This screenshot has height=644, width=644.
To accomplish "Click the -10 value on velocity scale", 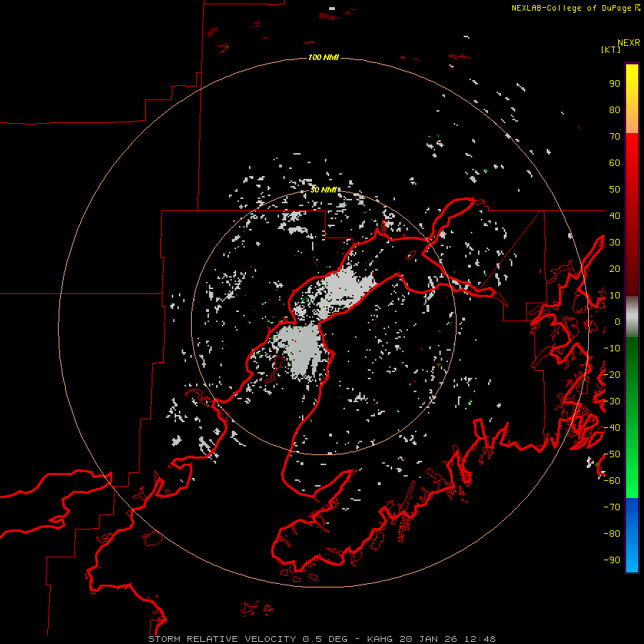I will 612,348.
